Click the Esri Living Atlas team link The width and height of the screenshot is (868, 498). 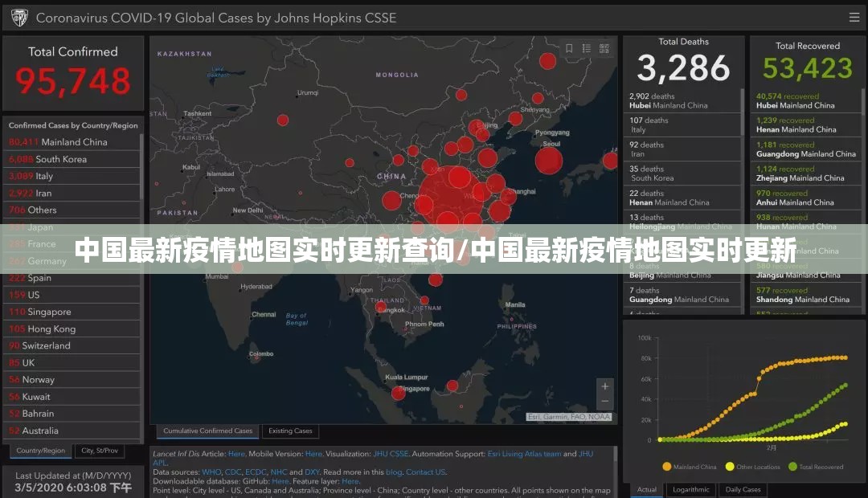[x=524, y=454]
